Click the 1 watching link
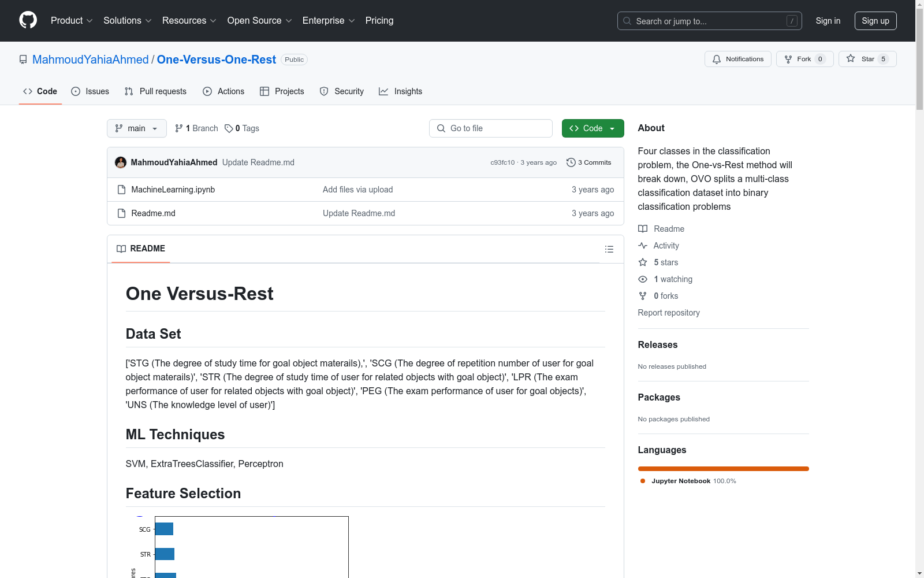 (x=673, y=279)
